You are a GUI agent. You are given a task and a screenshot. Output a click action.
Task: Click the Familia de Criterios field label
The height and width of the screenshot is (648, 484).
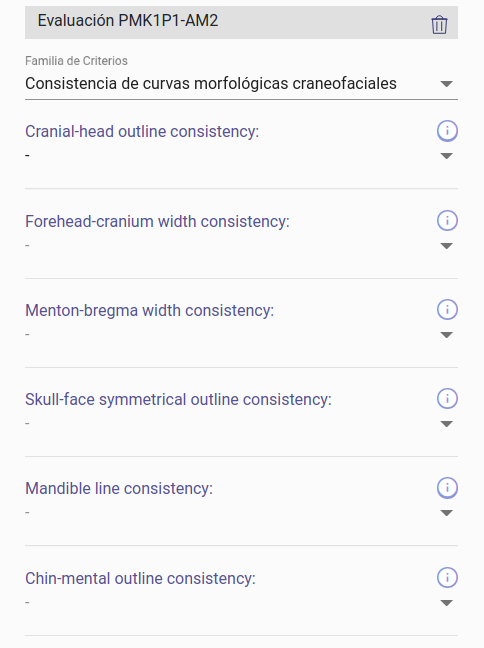coord(76,61)
